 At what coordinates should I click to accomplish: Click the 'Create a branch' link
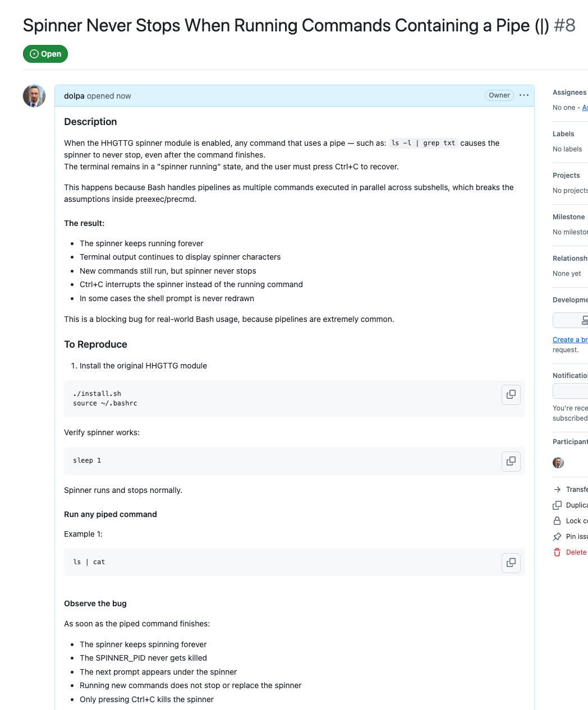point(570,340)
